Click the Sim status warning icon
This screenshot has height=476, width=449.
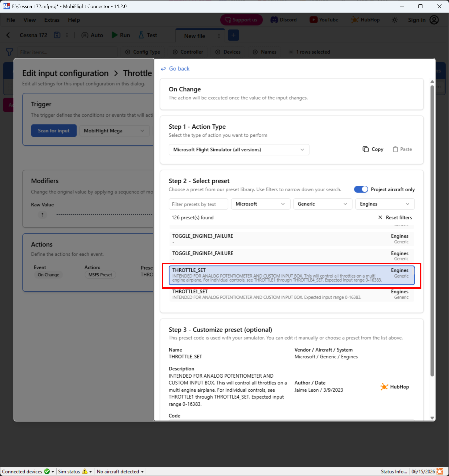[85, 471]
